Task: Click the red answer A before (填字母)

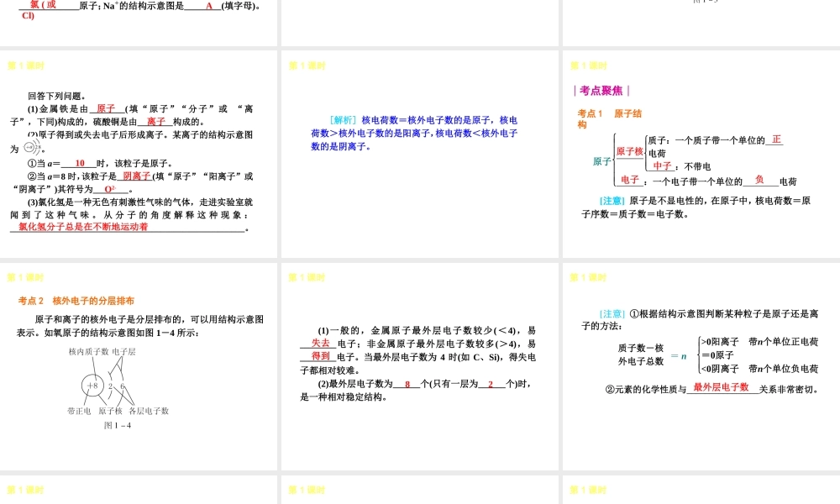Action: click(209, 6)
